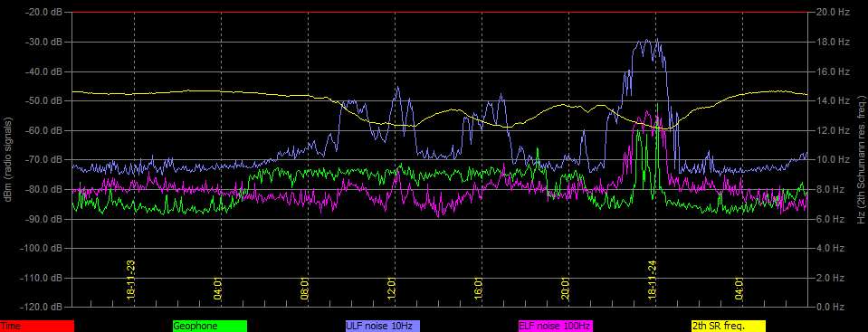The image size is (868, 332).
Task: Click the yellow 2th SR freq. legend
Action: [728, 327]
